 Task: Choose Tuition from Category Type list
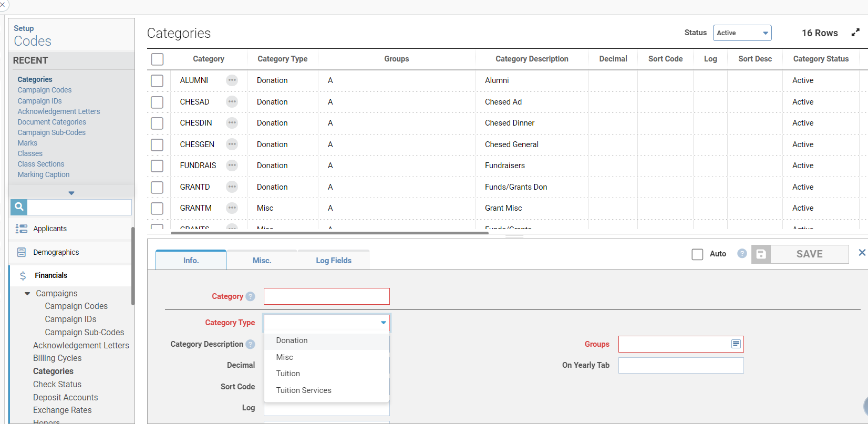click(327, 374)
